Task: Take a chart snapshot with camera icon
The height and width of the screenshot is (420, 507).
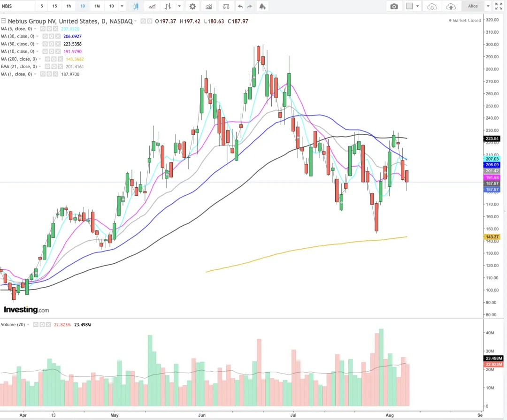Action: click(x=394, y=6)
